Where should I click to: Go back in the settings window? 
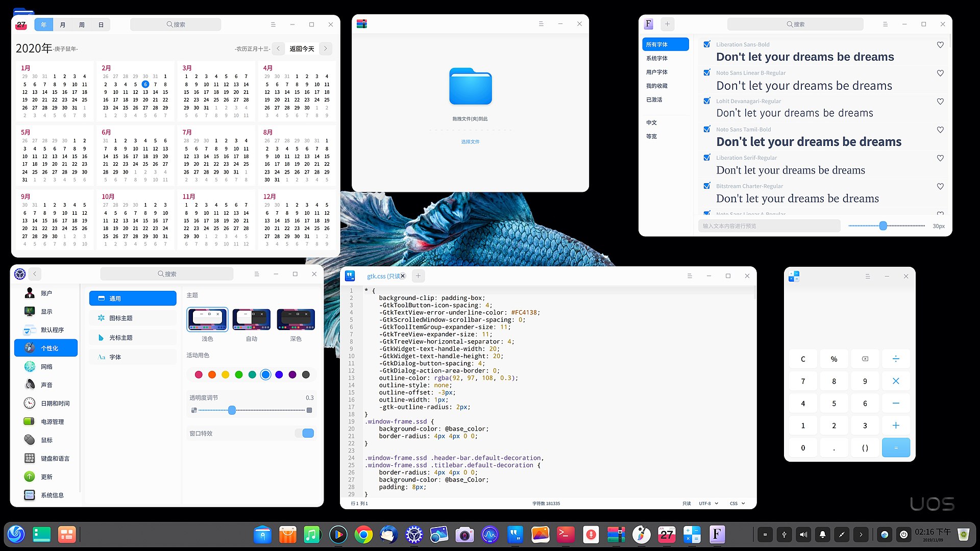click(x=35, y=274)
